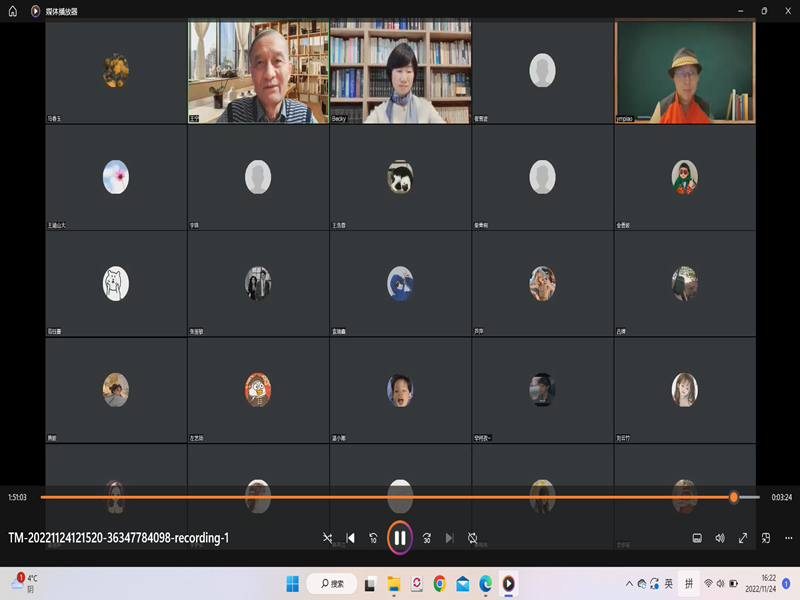Open Google Chrome from the taskbar

[x=439, y=583]
